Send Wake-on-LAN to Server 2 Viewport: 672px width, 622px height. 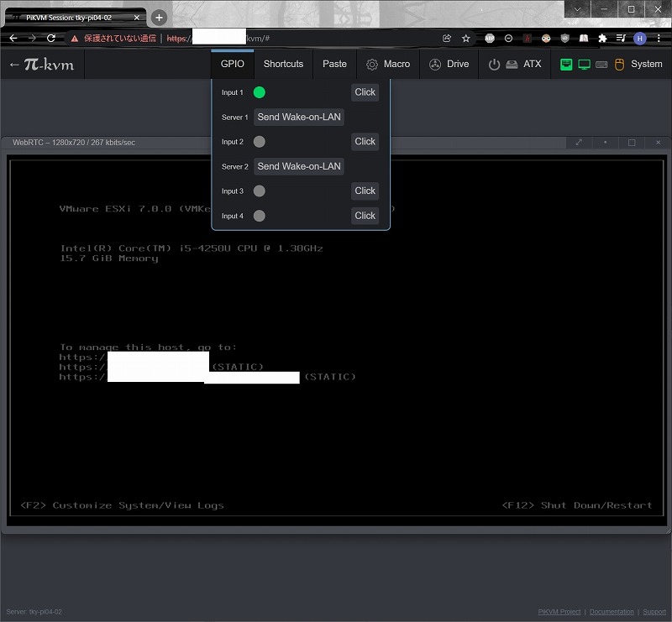pyautogui.click(x=299, y=166)
